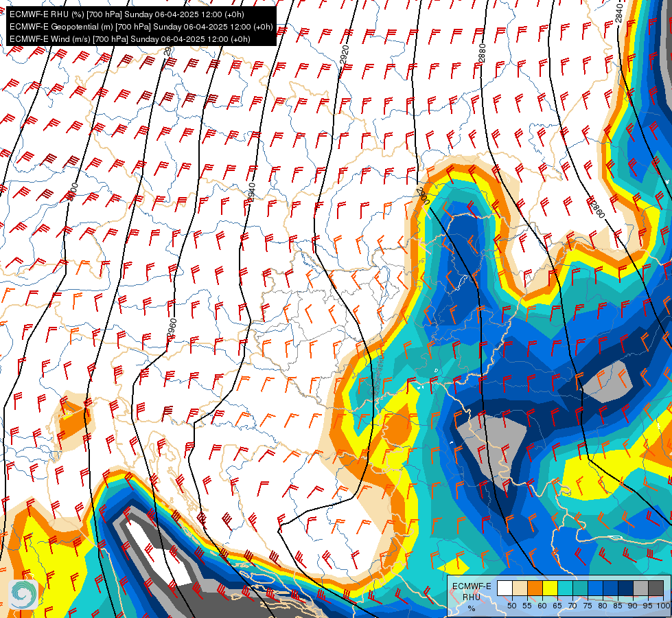Image resolution: width=672 pixels, height=618 pixels.
Task: Click the legend tick label '80'
Action: [x=603, y=606]
